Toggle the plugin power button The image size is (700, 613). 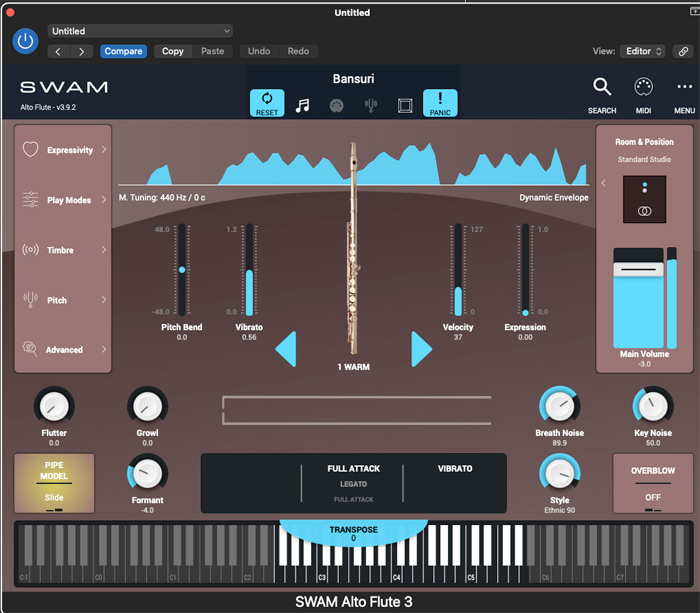tap(25, 42)
